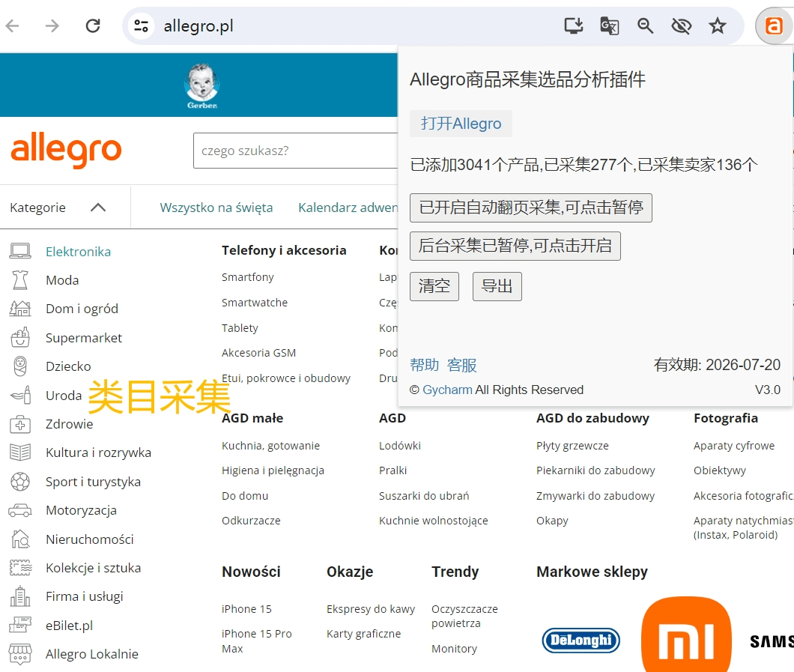The width and height of the screenshot is (794, 672).
Task: Open the Smartfony link
Action: (248, 277)
